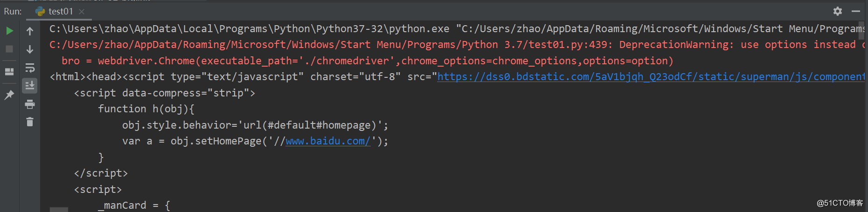This screenshot has height=212, width=868.
Task: Toggle Soft-Wrap for console output
Action: (x=30, y=68)
